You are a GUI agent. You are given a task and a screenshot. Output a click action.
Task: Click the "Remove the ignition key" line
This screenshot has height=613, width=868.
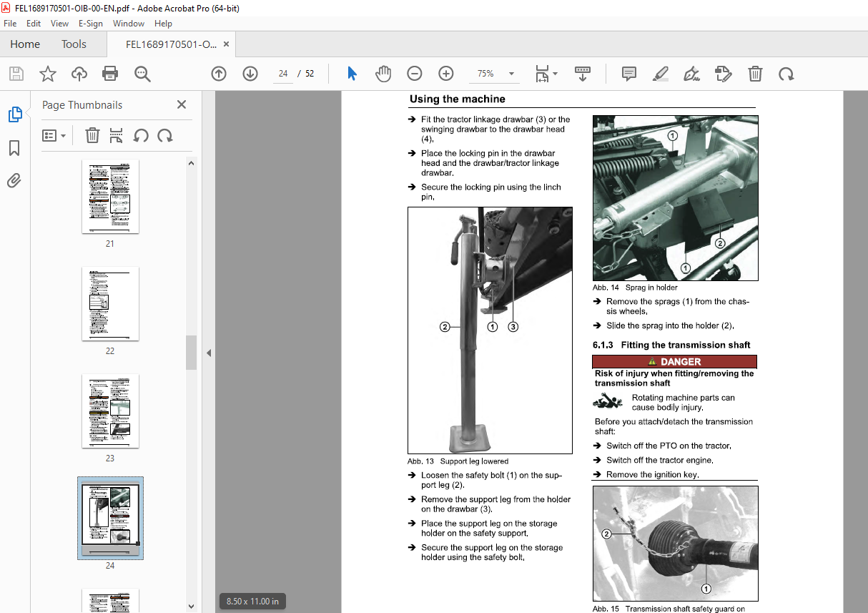click(x=652, y=475)
